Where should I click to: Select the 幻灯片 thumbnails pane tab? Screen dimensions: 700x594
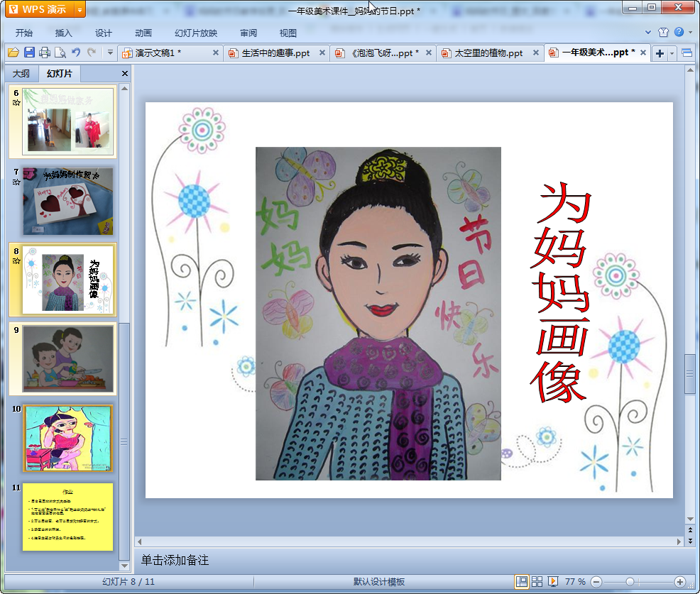coord(60,74)
